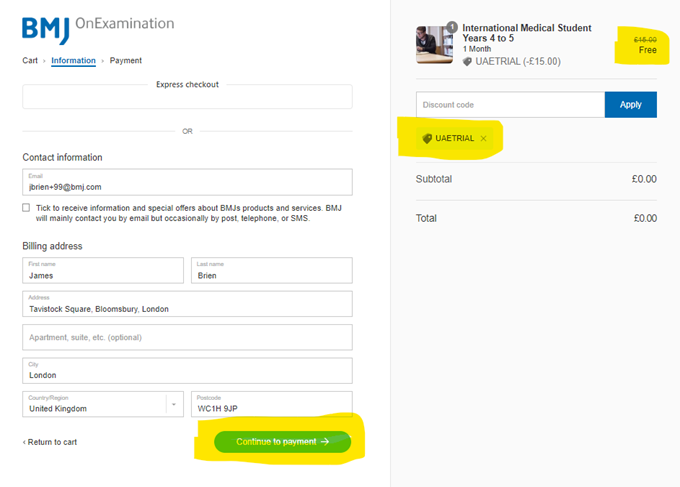This screenshot has height=487, width=680.
Task: Remove the UAETRIAL discount code tag
Action: (x=483, y=139)
